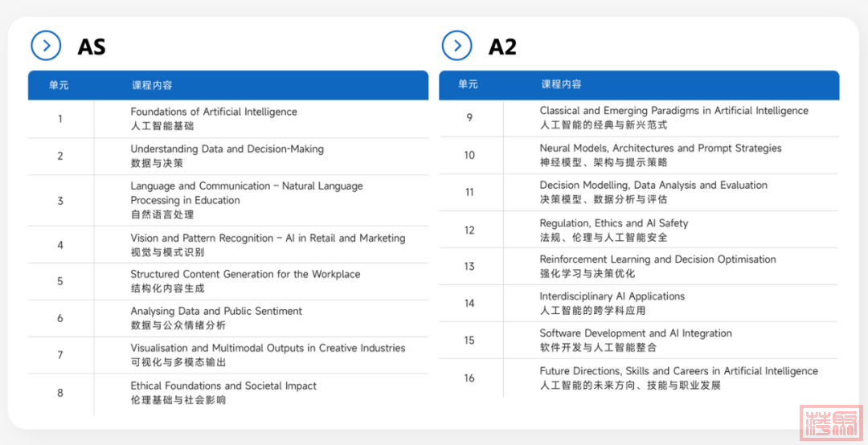Screen dimensions: 868x445
Task: Click the Chinese title 神经模型、架构与提示策略
Action: pos(604,163)
